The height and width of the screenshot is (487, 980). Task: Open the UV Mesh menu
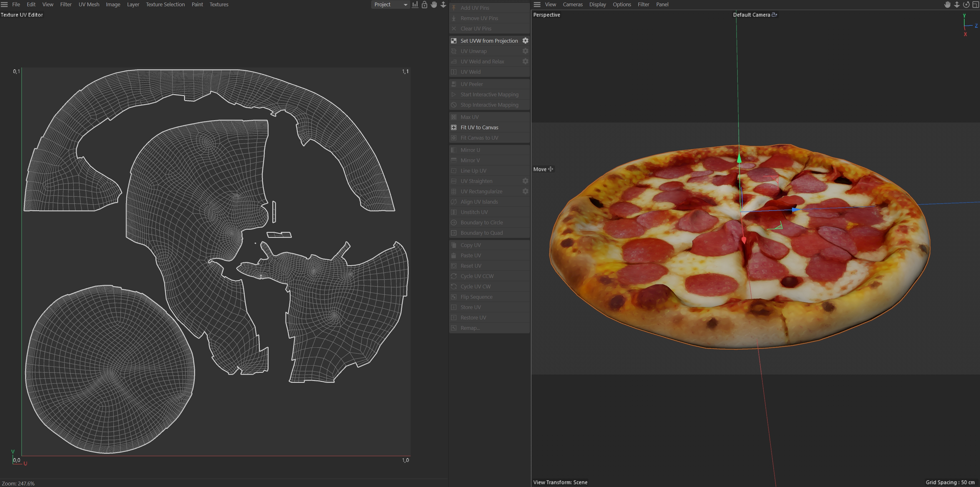tap(89, 5)
